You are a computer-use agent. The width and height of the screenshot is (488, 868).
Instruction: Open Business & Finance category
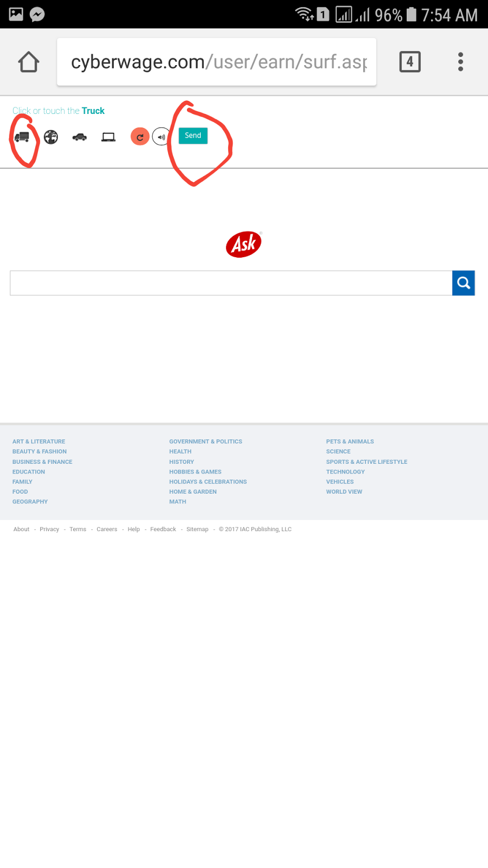(42, 462)
